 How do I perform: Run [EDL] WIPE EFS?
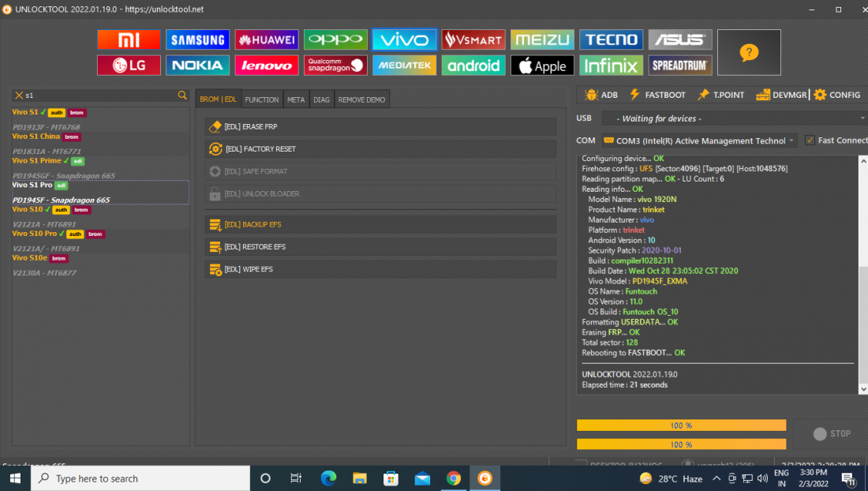point(381,269)
